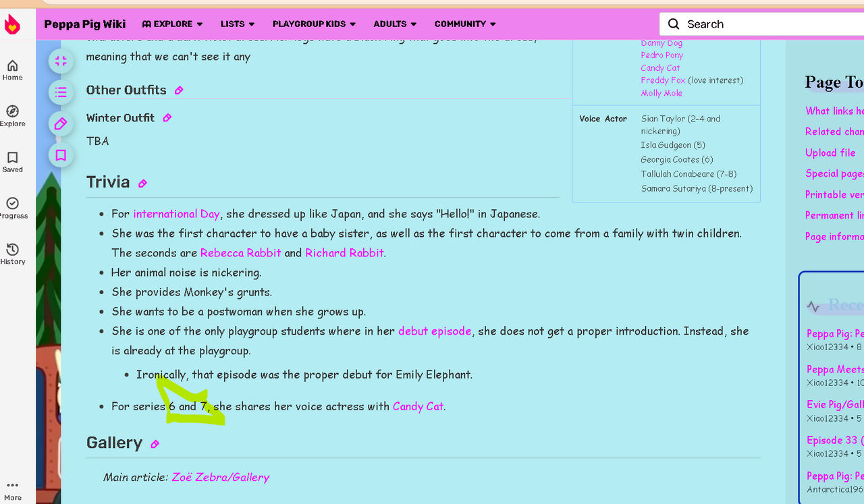Image resolution: width=864 pixels, height=504 pixels.
Task: Open the Zoë Zebra/Gallery main article
Action: [221, 477]
